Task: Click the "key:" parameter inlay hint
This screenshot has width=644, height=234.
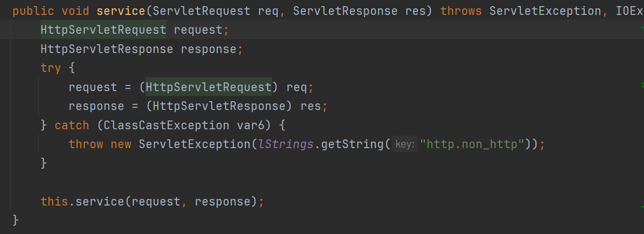Action: click(405, 144)
